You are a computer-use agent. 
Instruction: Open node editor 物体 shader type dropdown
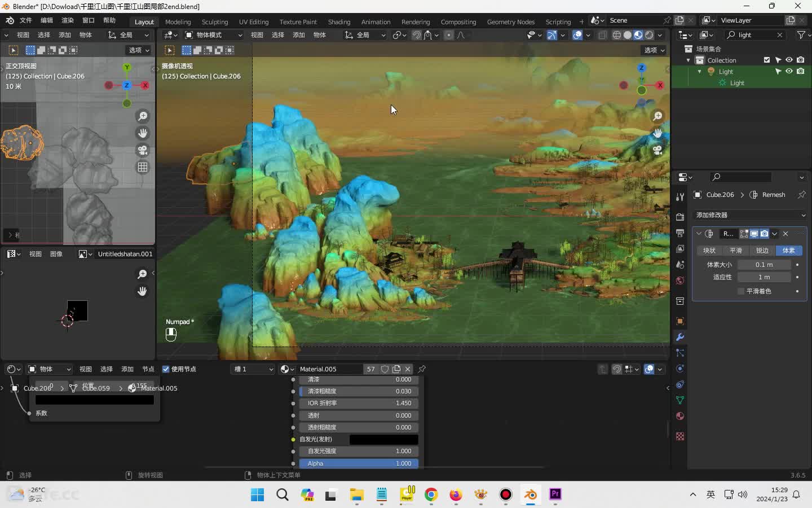(50, 369)
